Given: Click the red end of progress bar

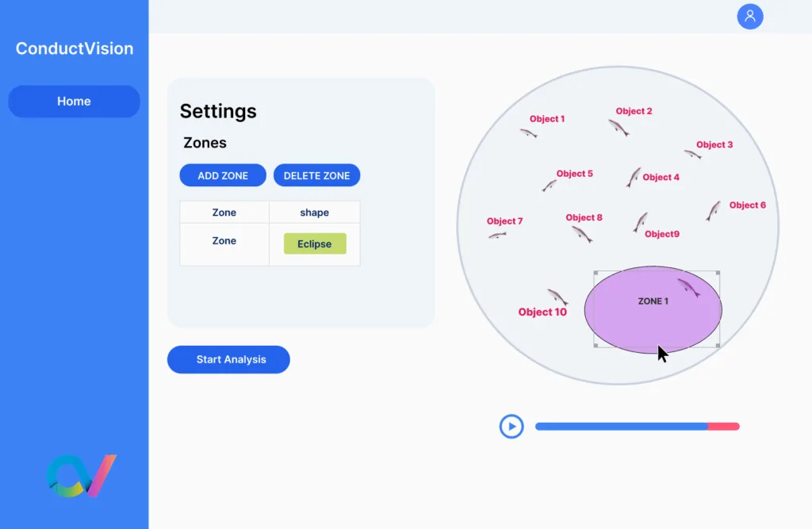Looking at the screenshot, I should point(723,427).
